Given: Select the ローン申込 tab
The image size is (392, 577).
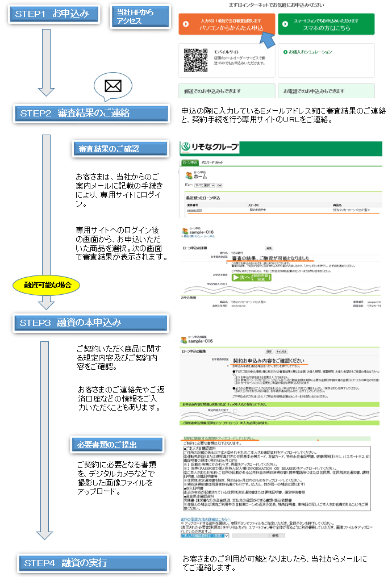Looking at the screenshot, I should 189,162.
